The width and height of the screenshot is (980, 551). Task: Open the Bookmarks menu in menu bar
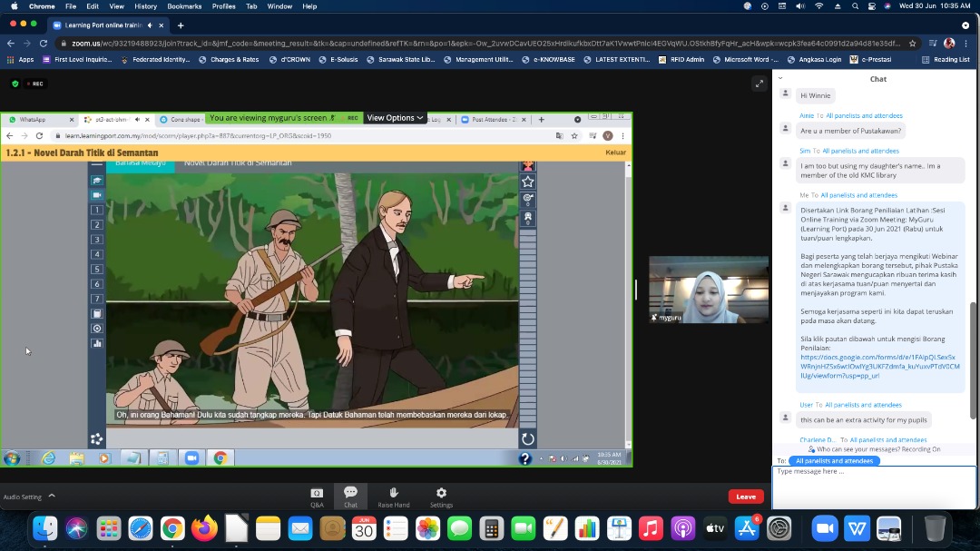click(184, 6)
